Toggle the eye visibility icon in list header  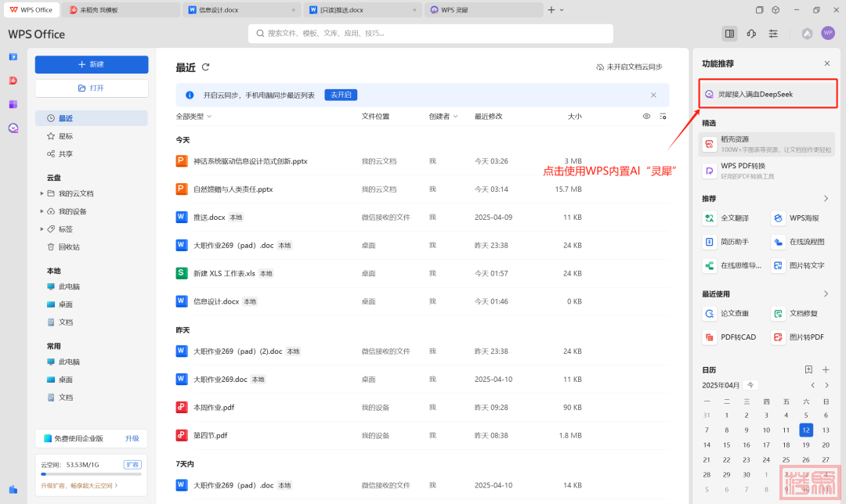click(x=646, y=117)
